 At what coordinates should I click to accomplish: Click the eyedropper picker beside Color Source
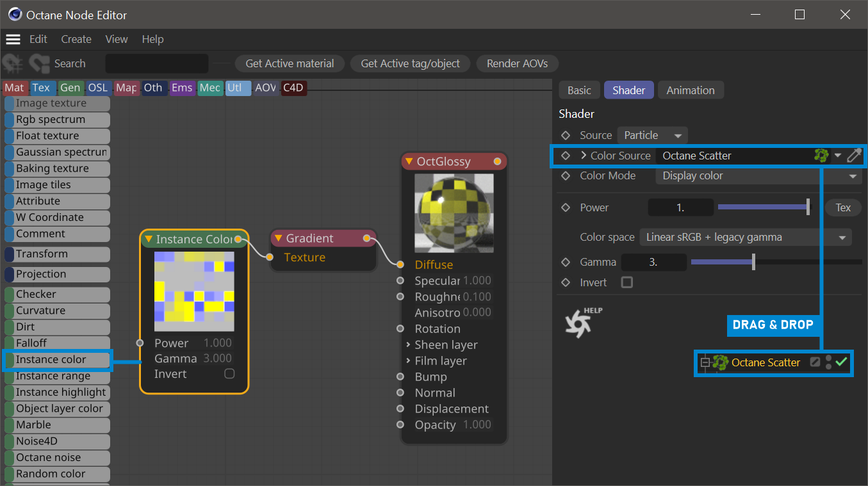point(854,156)
